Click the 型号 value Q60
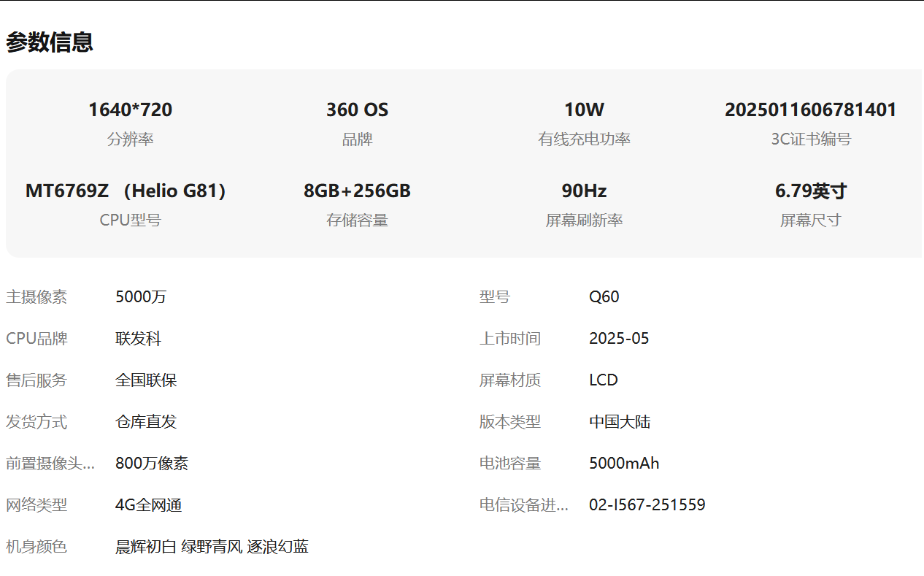Image resolution: width=924 pixels, height=576 pixels. click(x=604, y=297)
